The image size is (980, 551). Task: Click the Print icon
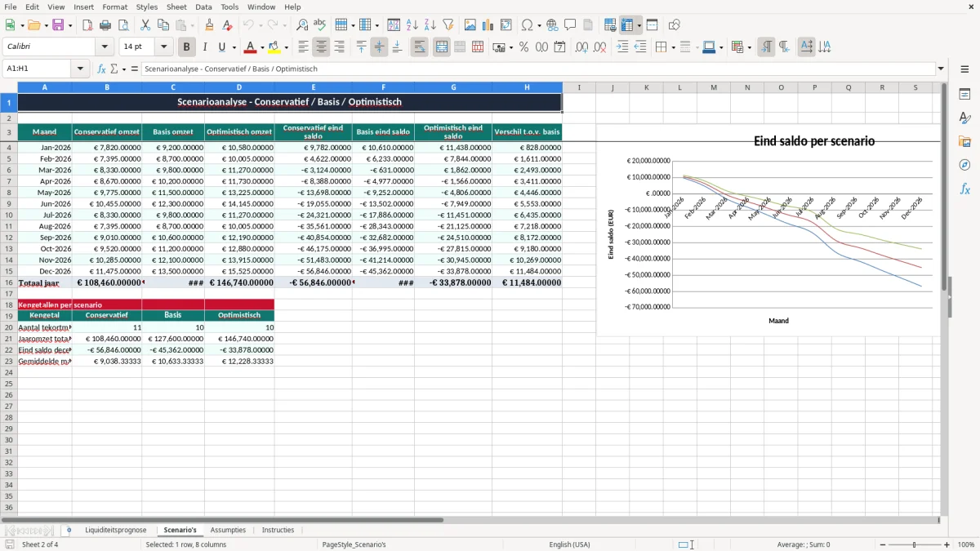105,25
